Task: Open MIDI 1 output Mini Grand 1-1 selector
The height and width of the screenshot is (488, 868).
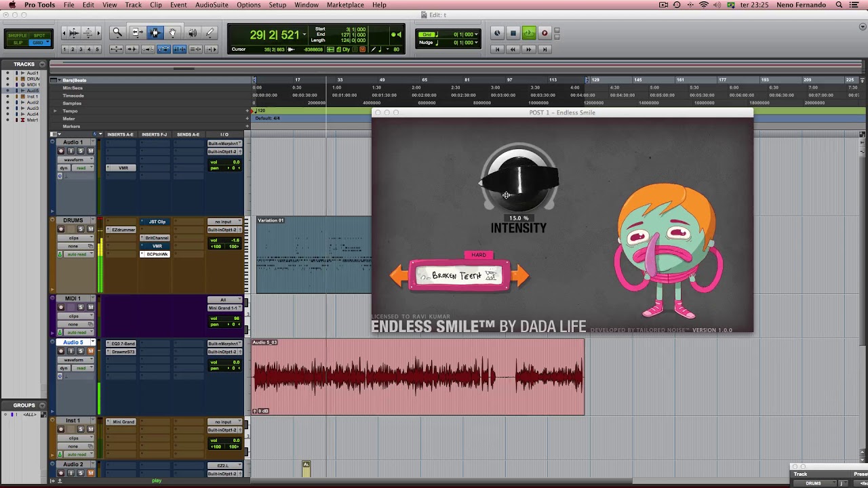Action: 224,308
